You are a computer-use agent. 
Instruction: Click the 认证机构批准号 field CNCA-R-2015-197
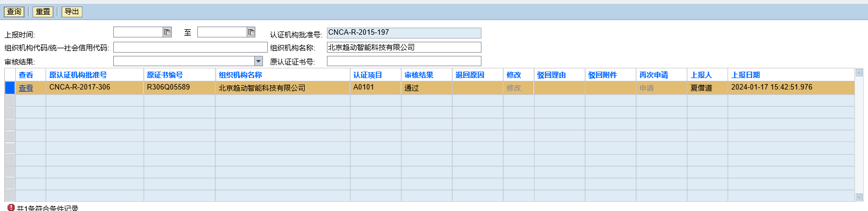(x=404, y=33)
